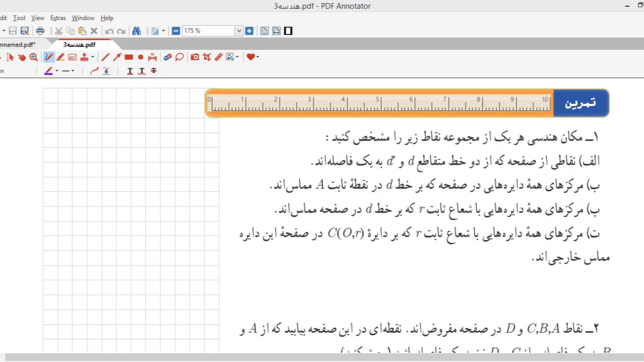Expand the line width dropdown arrow
Screen dimensions: 644x362
point(73,71)
